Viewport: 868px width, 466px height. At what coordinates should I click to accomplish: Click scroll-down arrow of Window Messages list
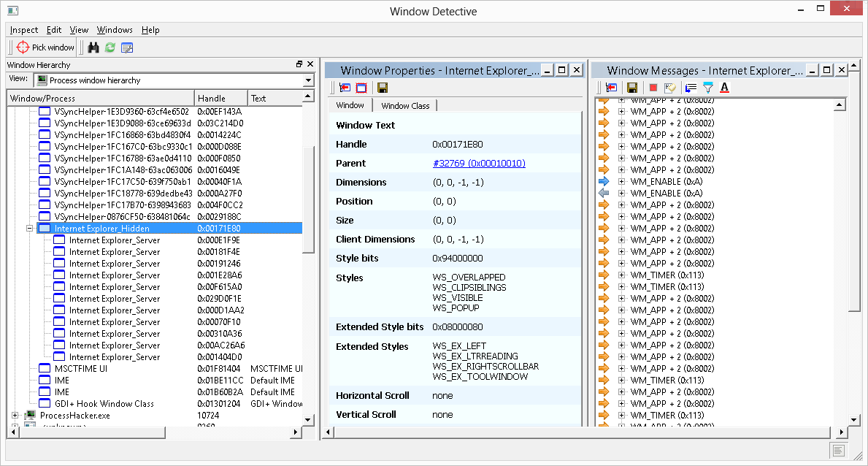tap(853, 419)
